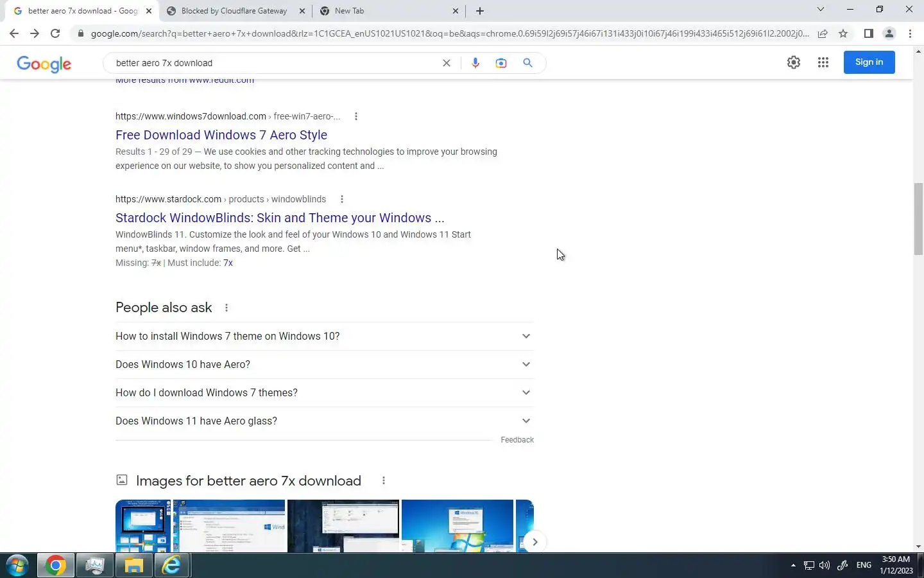Reload the current page
The image size is (924, 578).
[55, 33]
